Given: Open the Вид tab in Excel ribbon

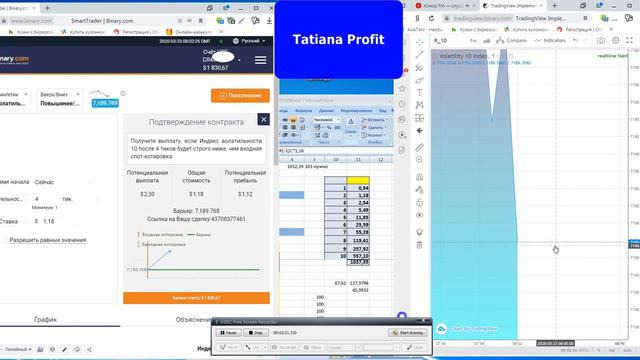Looking at the screenshot, I should [x=382, y=111].
